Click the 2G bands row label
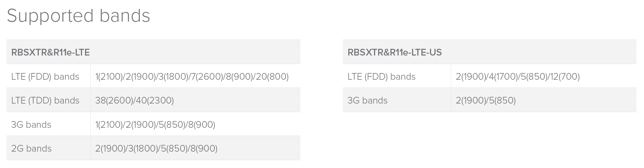Screen dimensions: 644x168 coord(31,149)
